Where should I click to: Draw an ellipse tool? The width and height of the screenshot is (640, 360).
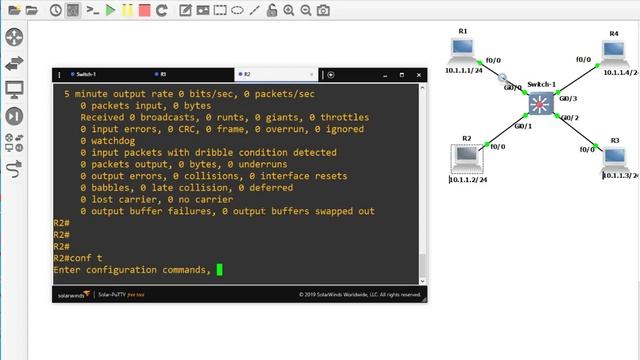237,10
